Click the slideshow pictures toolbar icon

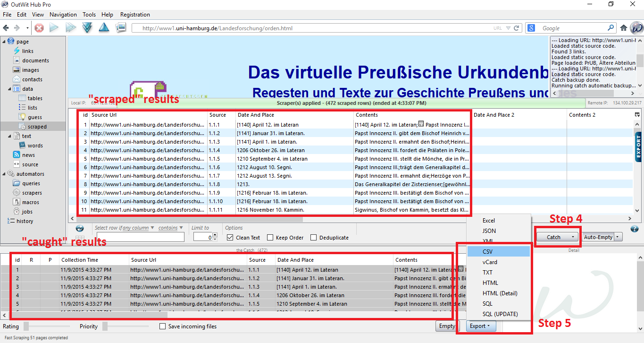tap(121, 28)
